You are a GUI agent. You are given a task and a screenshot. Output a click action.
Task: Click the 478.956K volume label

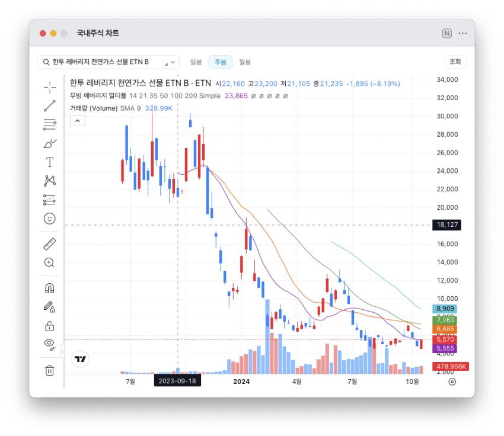pyautogui.click(x=451, y=366)
